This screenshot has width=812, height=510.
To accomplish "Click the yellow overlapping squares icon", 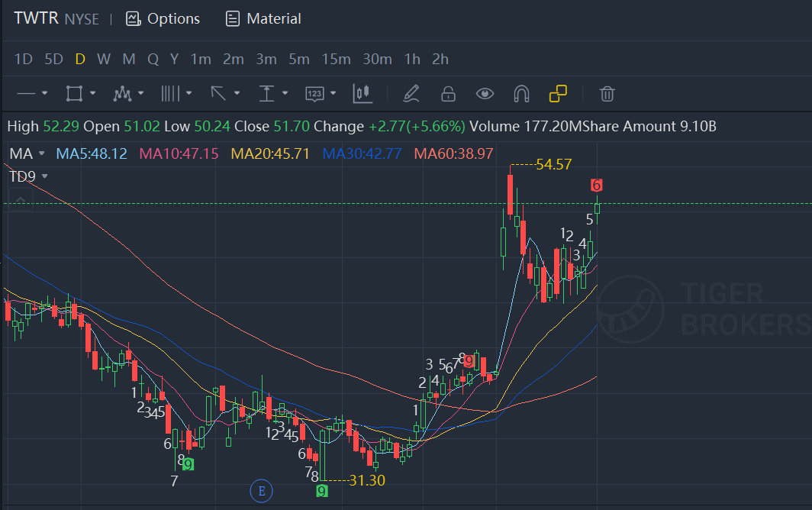I will click(x=558, y=94).
